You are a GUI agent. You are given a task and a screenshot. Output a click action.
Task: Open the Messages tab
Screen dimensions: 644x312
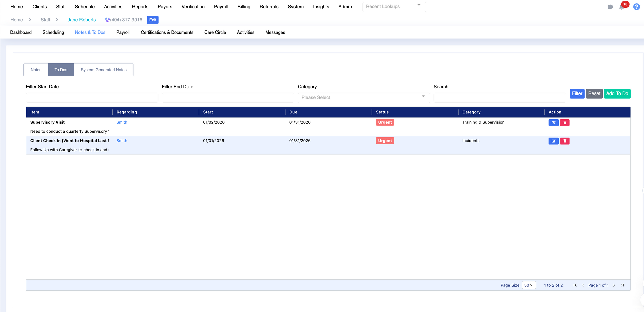click(275, 32)
